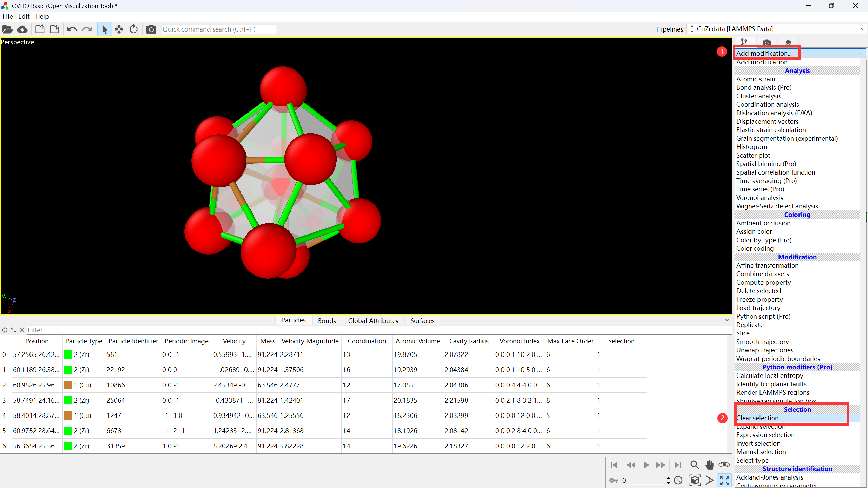Activate the pan hand tool

(709, 465)
